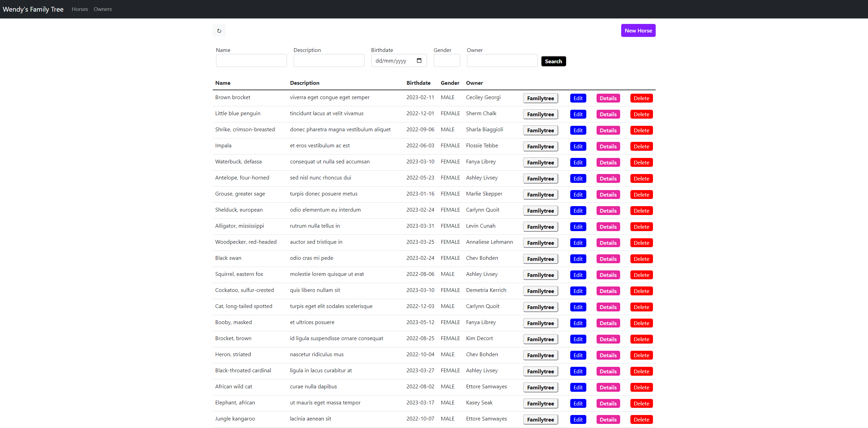Screen dimensions: 868x428
Task: Click Wendy's Family Tree brand link
Action: 33,9
